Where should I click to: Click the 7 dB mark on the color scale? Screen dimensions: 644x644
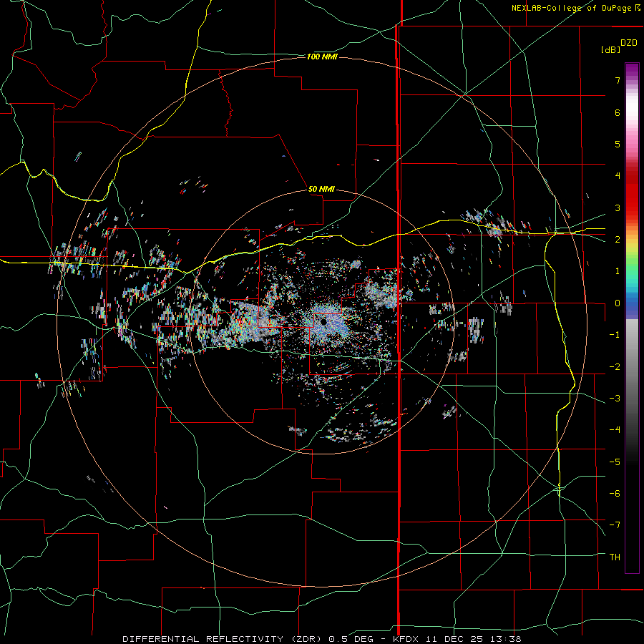pos(618,80)
